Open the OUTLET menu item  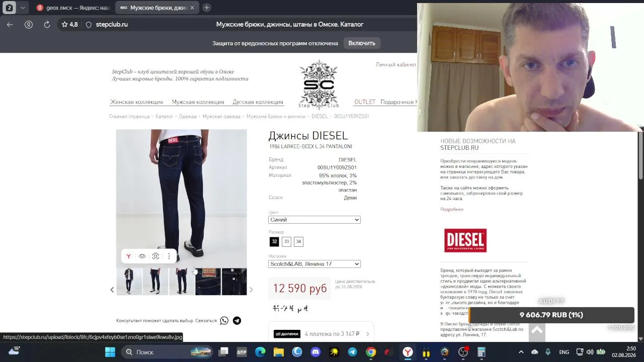[x=365, y=102]
